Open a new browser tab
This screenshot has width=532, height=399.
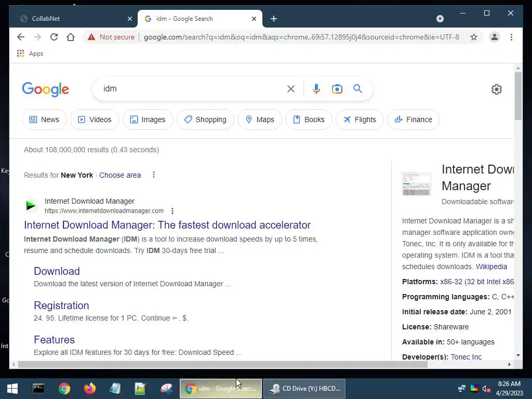(x=274, y=19)
